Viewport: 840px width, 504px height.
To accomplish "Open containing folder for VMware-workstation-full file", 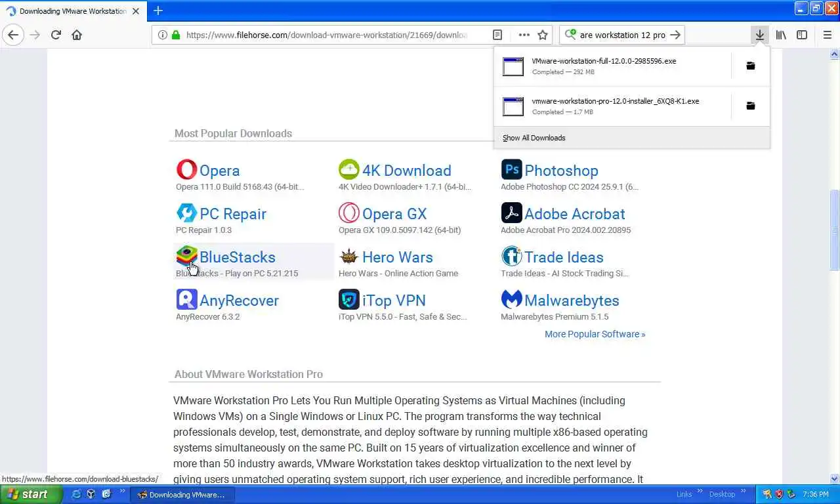I will 751,66.
